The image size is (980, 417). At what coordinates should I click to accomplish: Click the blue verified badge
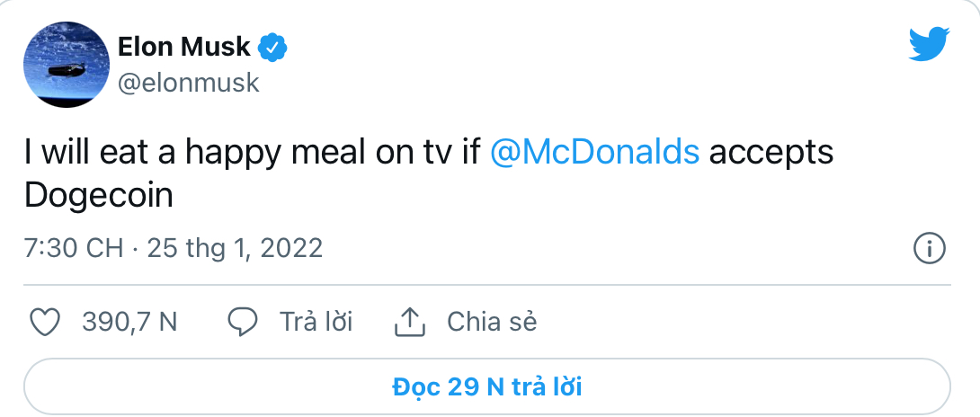(272, 46)
